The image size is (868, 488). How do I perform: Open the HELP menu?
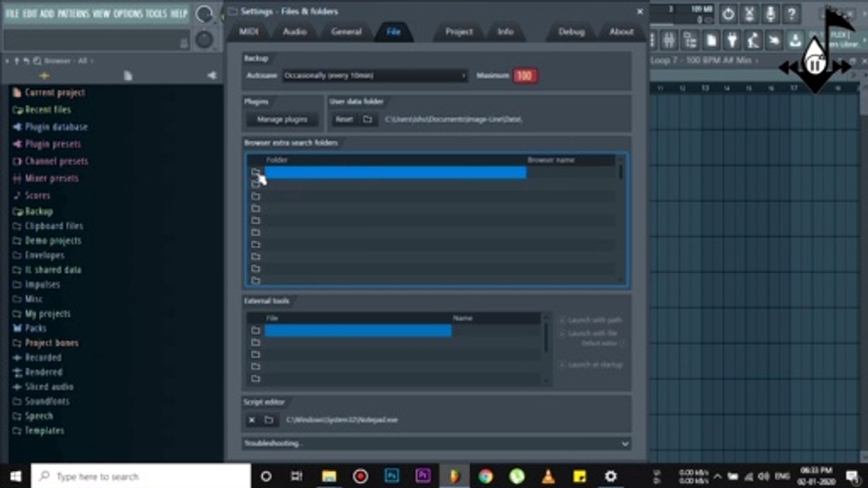click(179, 14)
